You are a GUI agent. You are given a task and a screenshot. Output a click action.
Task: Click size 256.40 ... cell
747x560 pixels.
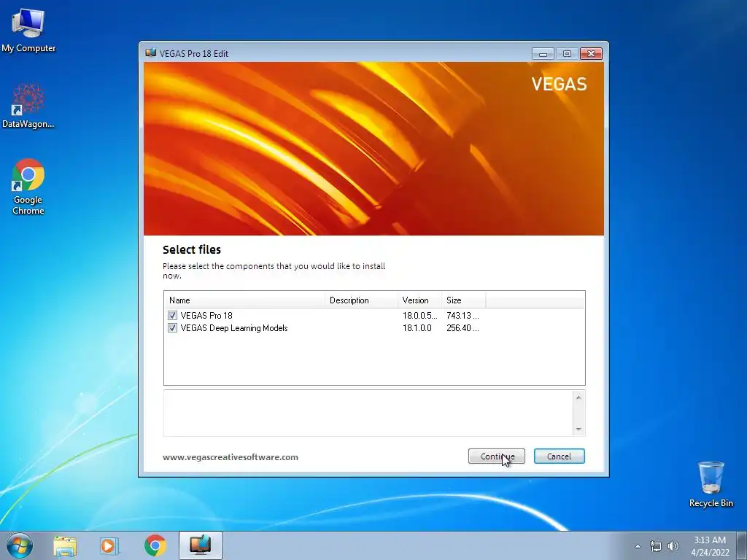click(462, 327)
